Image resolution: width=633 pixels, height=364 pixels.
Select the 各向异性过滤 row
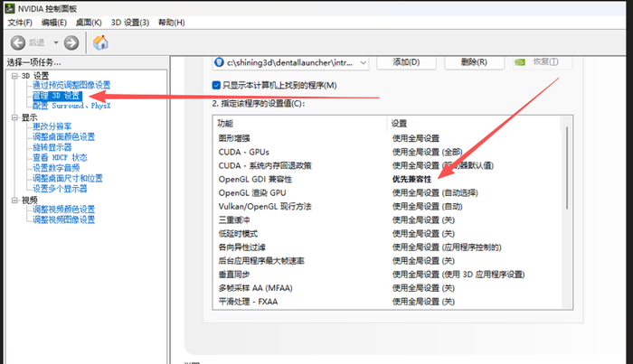pos(387,247)
